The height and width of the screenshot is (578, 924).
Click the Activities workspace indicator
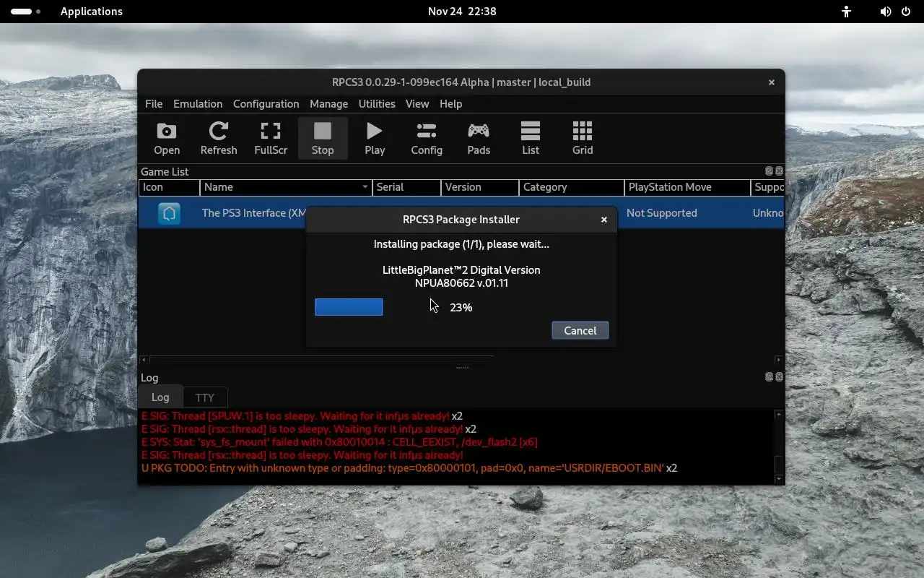[x=25, y=12]
